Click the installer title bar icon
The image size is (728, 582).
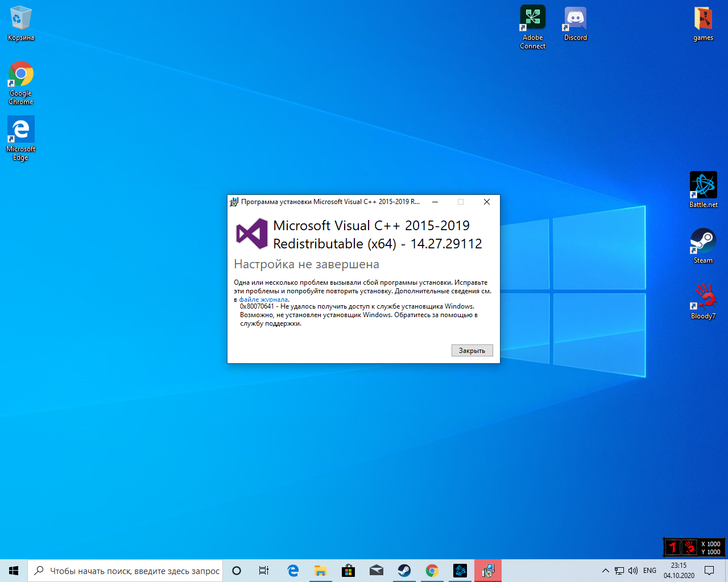point(234,202)
